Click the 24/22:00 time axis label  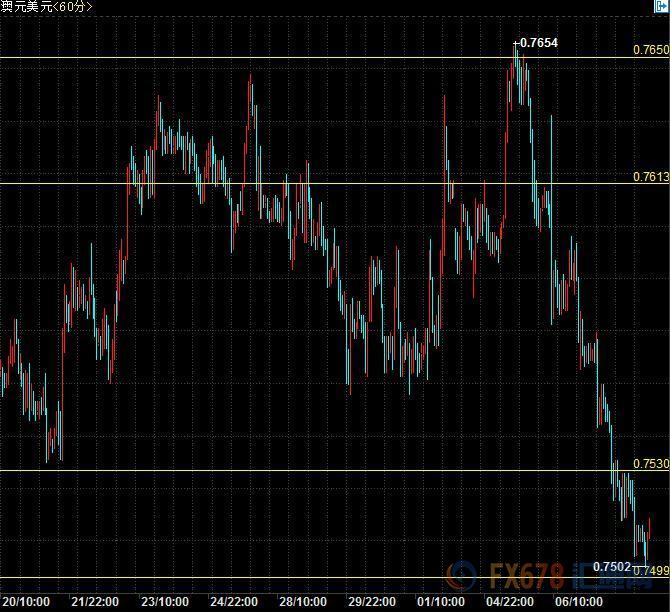234,602
